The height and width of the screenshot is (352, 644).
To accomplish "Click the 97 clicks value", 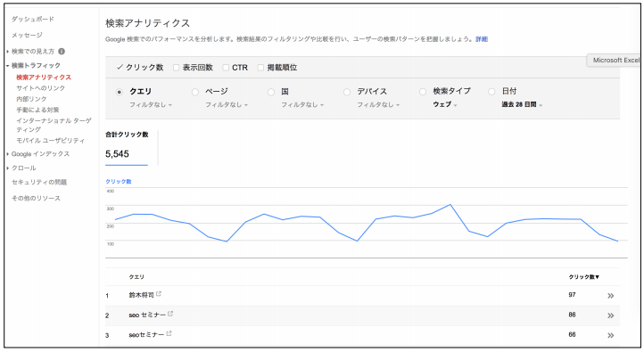I will point(572,295).
